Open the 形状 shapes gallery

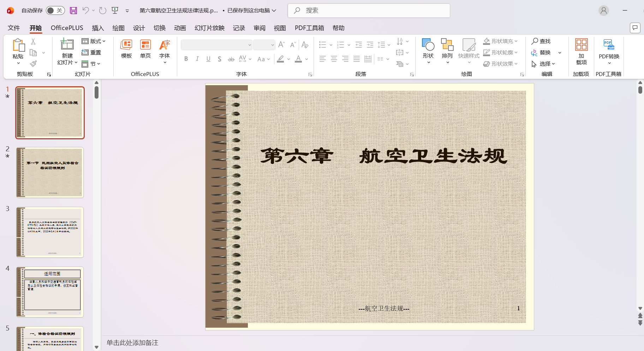[x=428, y=52]
